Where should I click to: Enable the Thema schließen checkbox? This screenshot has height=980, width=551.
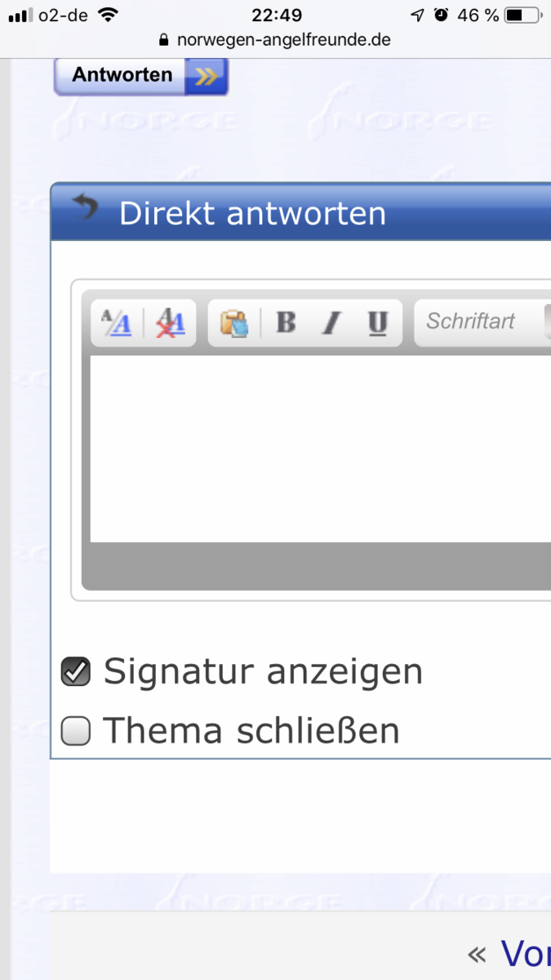pos(76,731)
